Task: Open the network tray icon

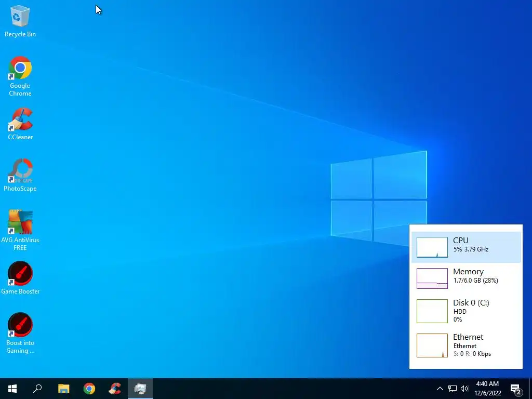Action: [x=453, y=389]
